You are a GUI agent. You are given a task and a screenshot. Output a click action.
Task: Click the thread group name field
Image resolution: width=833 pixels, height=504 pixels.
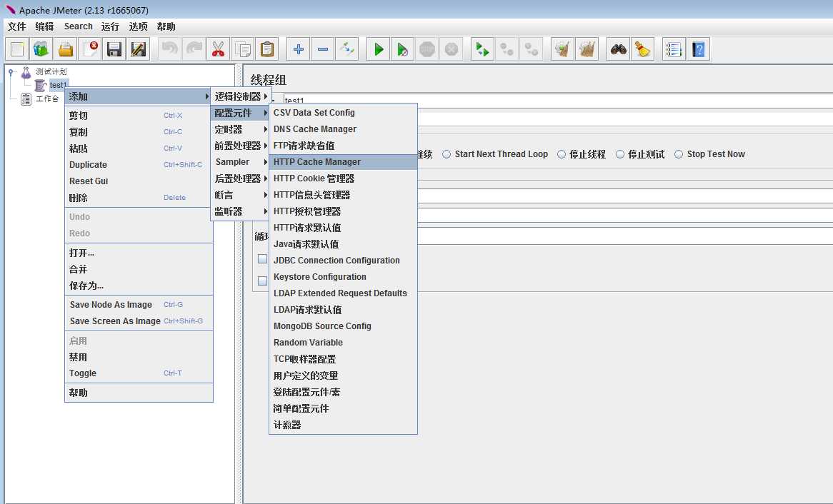click(x=558, y=100)
